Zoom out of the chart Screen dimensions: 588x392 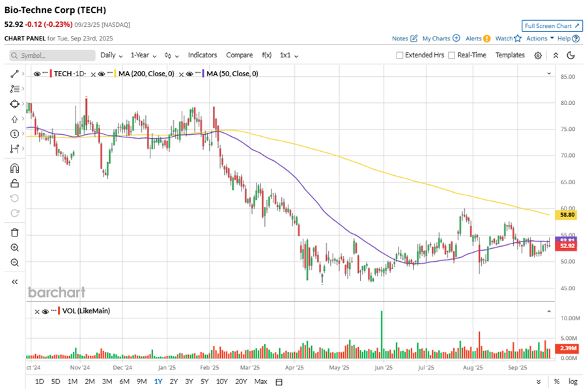(14, 262)
